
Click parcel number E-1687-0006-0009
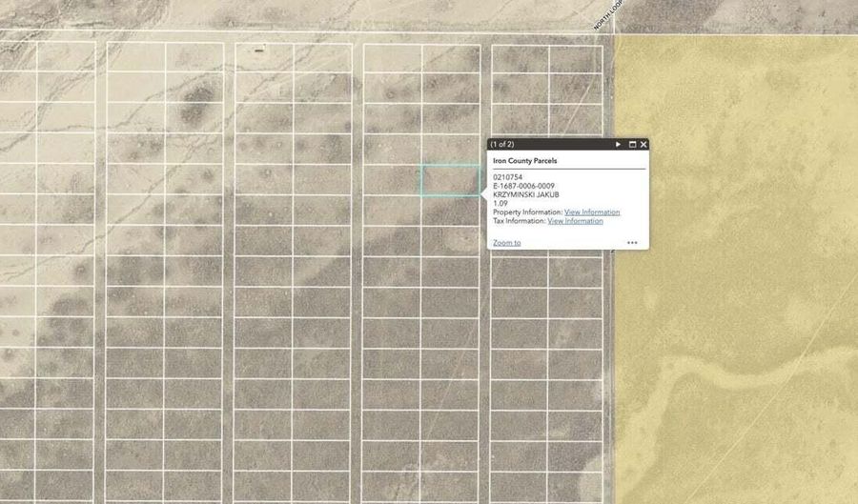tap(523, 186)
